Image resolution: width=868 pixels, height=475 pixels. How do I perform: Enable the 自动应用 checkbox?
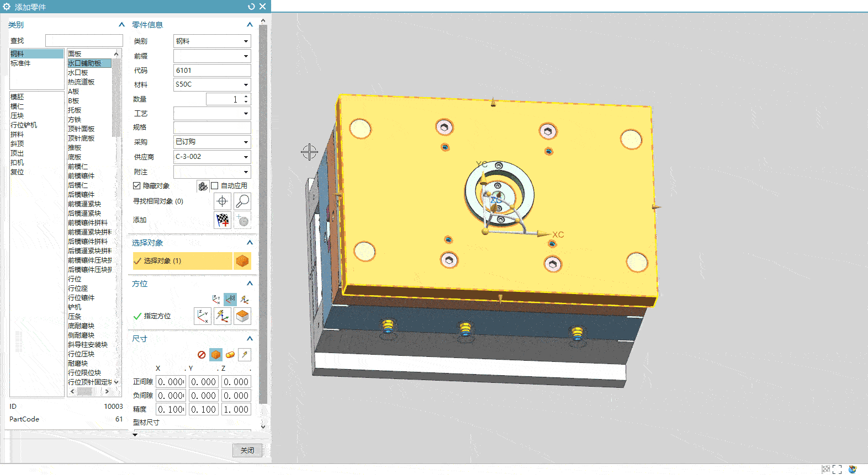tap(215, 186)
